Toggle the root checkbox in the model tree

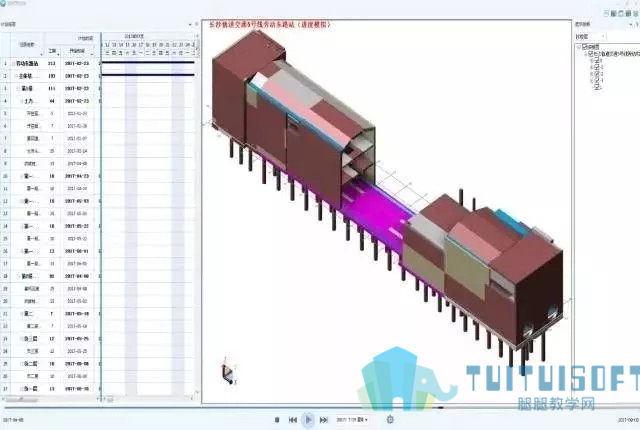585,47
